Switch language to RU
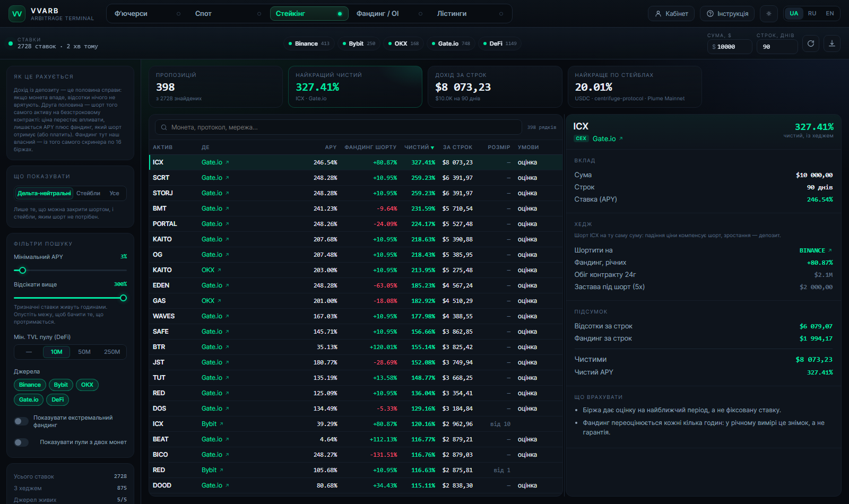This screenshot has height=504, width=849. click(x=812, y=14)
